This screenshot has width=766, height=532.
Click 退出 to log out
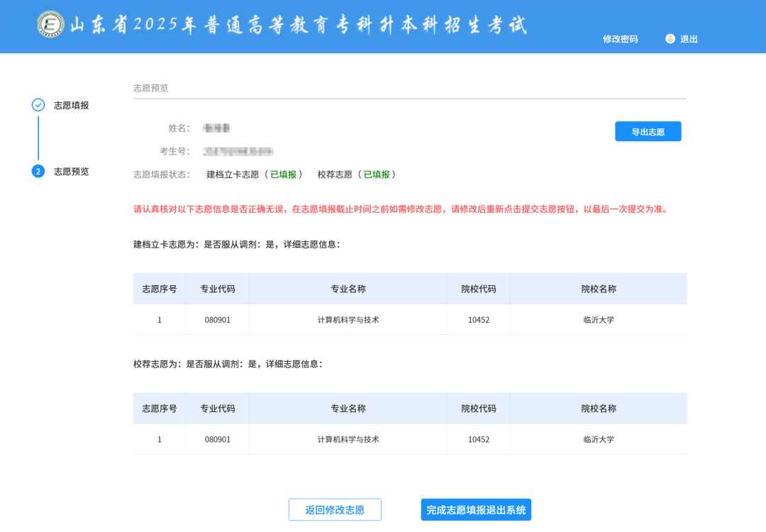pyautogui.click(x=689, y=39)
